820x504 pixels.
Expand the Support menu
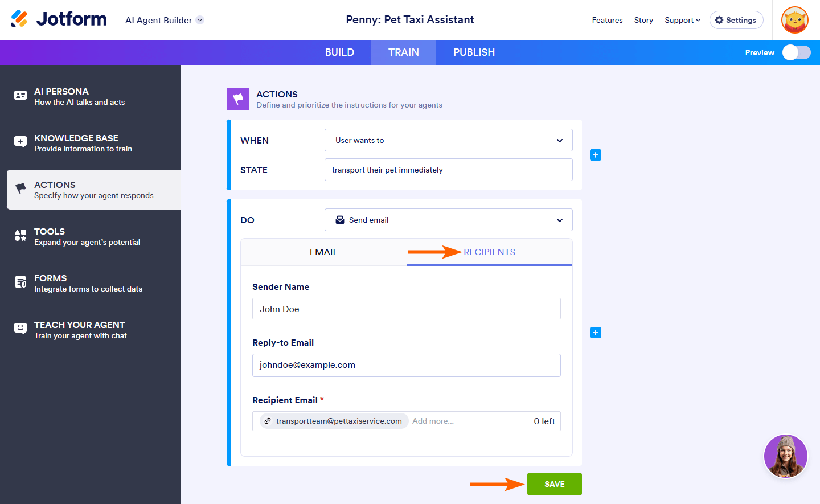(682, 20)
